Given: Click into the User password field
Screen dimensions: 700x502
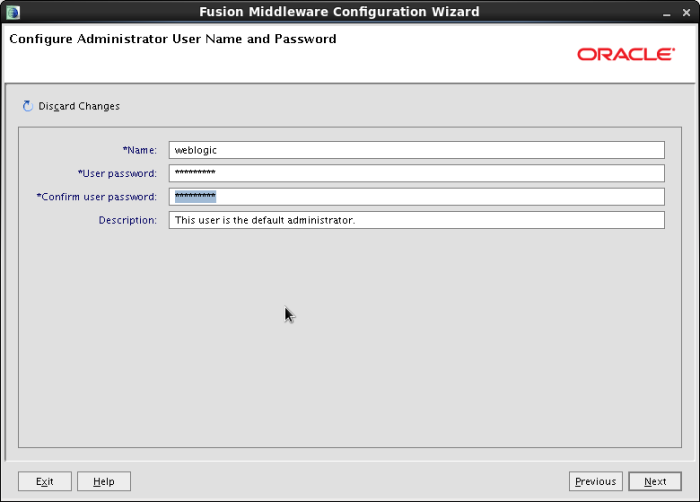Looking at the screenshot, I should click(417, 173).
